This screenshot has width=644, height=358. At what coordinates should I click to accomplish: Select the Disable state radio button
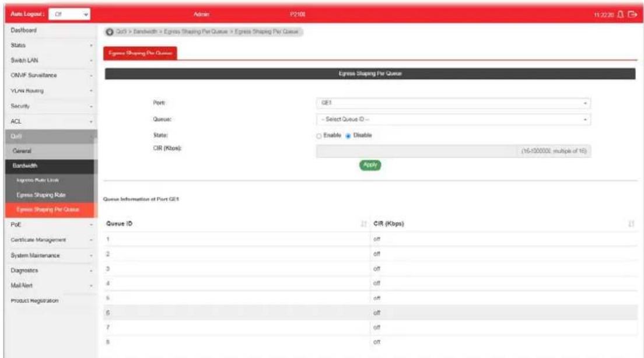point(348,136)
